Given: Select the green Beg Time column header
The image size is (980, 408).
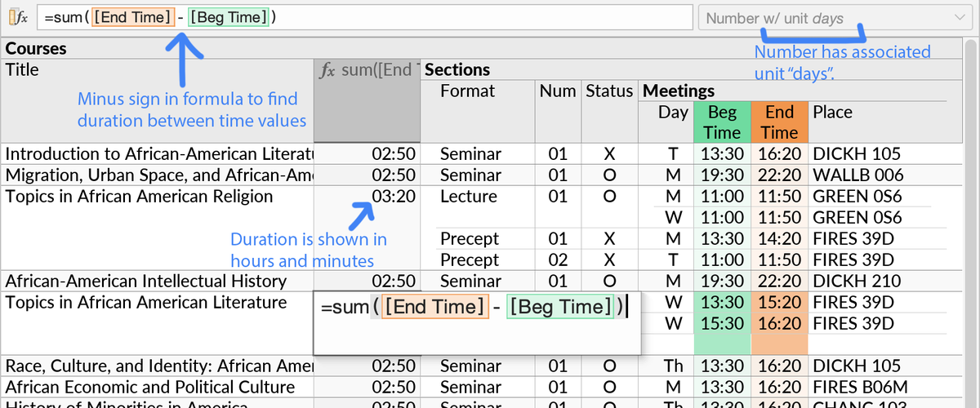Looking at the screenshot, I should 722,122.
